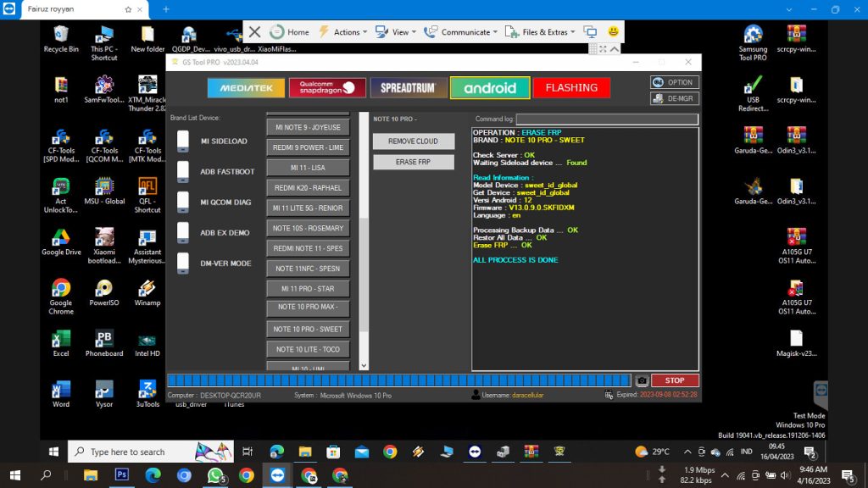Image resolution: width=868 pixels, height=488 pixels.
Task: Collapse the TeamViewer toolbar with chevron
Action: pyautogui.click(x=615, y=49)
